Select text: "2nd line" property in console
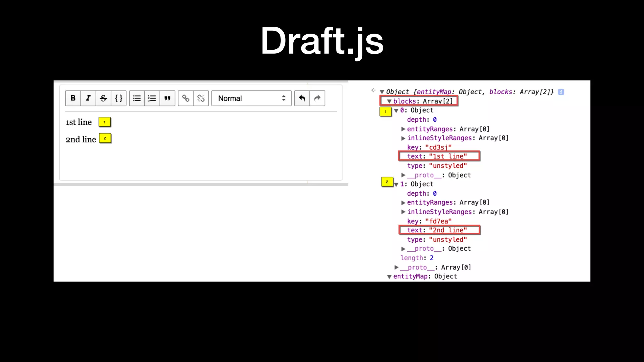Viewport: 644px width, 362px height. [x=437, y=230]
